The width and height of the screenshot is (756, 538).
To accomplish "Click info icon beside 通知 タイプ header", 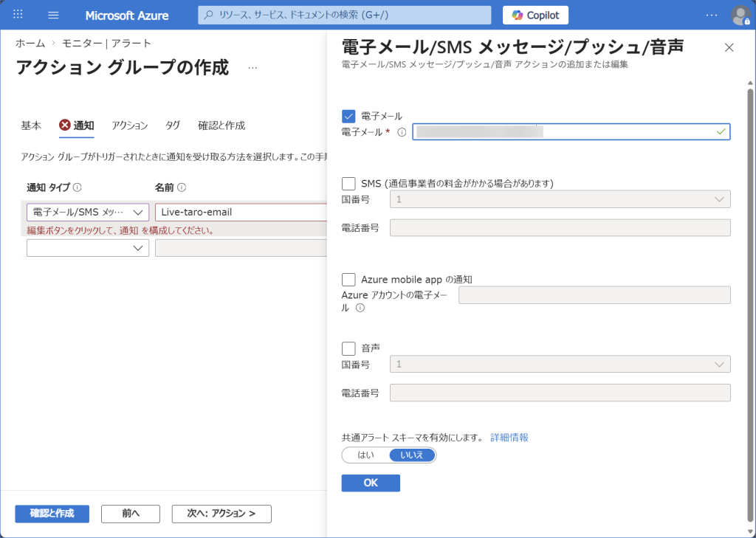I will click(x=78, y=187).
